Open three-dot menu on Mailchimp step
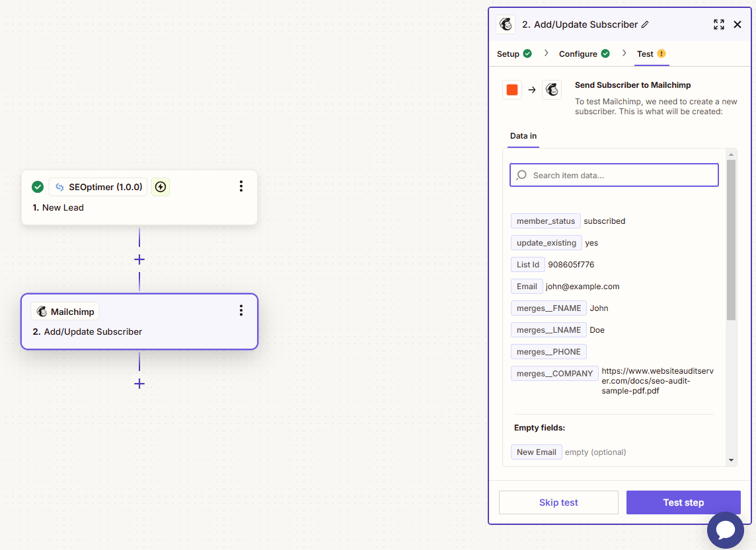The width and height of the screenshot is (756, 550). click(241, 310)
